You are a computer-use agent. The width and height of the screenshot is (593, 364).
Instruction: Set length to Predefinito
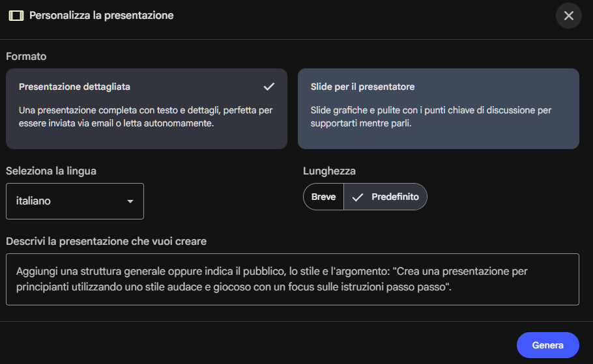point(394,197)
